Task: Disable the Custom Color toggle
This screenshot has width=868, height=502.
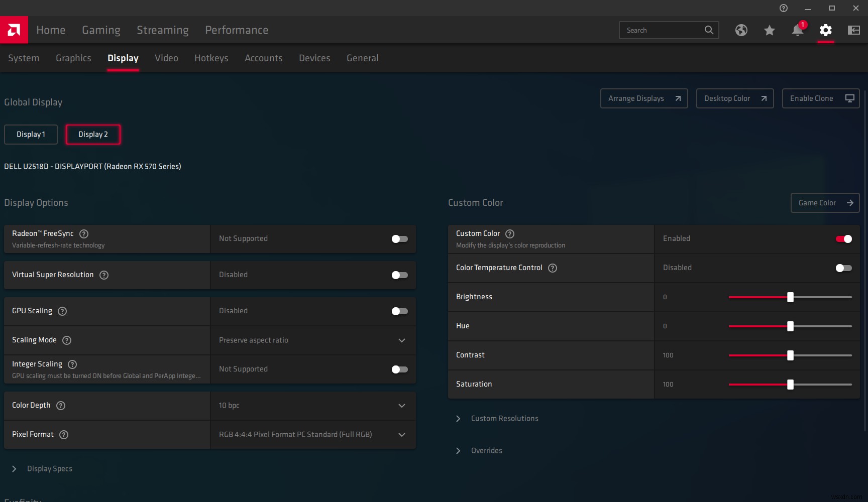Action: [x=843, y=239]
